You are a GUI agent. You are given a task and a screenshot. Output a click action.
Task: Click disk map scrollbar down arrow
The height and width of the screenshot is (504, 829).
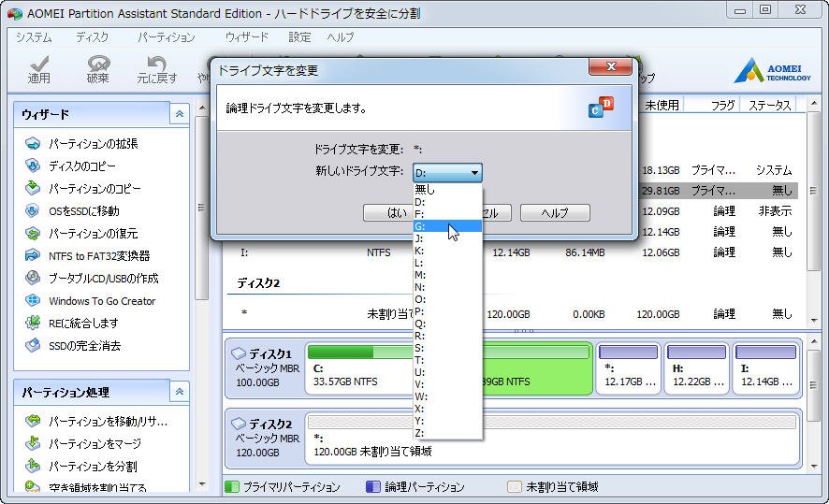[814, 466]
